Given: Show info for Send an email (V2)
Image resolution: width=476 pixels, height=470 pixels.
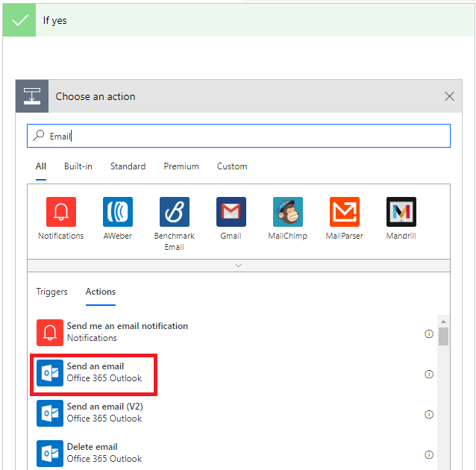Looking at the screenshot, I should [x=429, y=415].
